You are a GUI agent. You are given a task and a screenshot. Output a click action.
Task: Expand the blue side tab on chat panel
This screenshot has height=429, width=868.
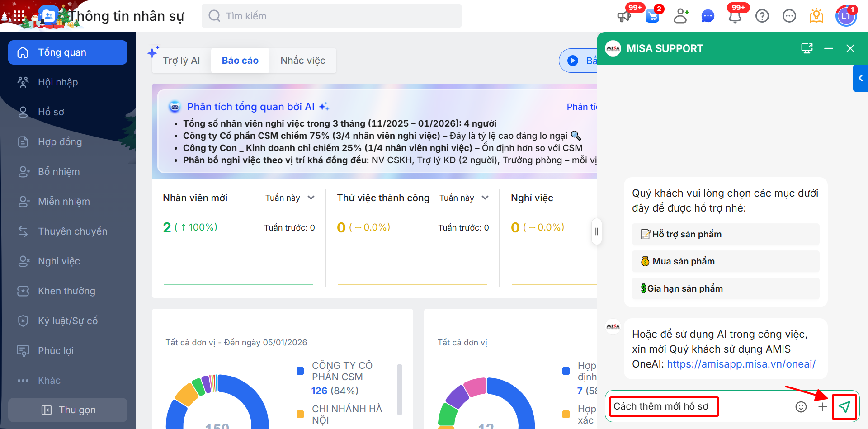(x=860, y=78)
